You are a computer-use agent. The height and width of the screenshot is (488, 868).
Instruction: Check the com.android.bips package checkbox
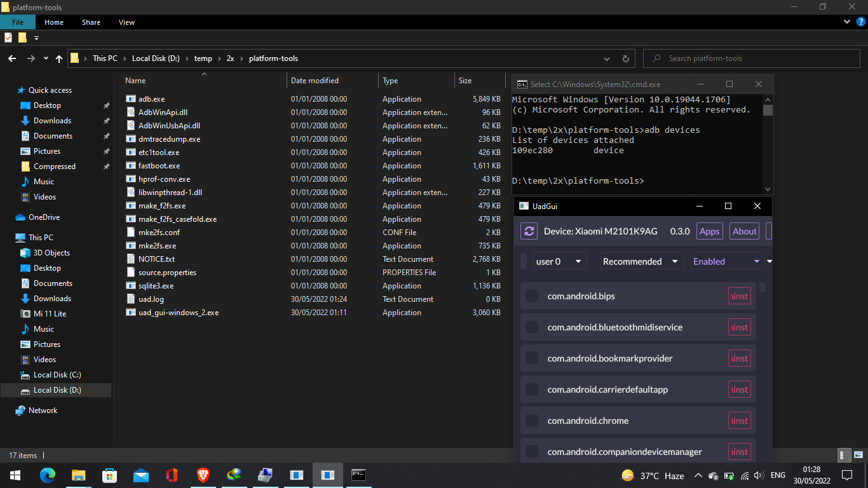coord(532,295)
